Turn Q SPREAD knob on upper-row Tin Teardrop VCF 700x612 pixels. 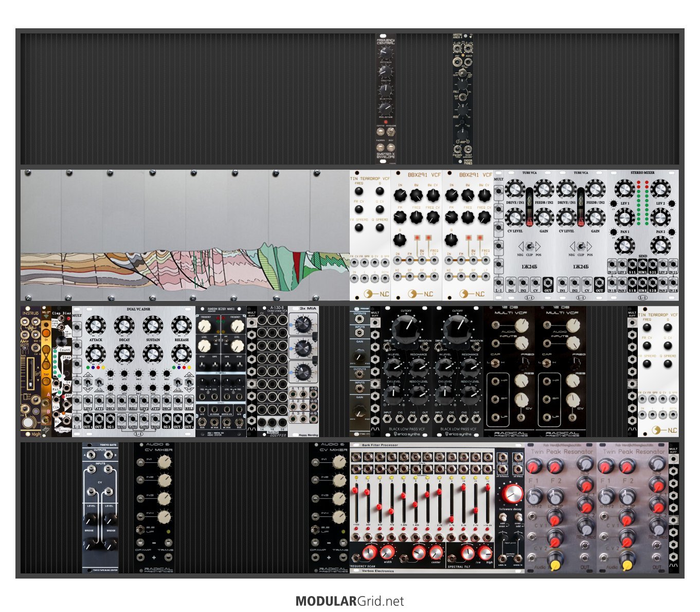pyautogui.click(x=380, y=227)
